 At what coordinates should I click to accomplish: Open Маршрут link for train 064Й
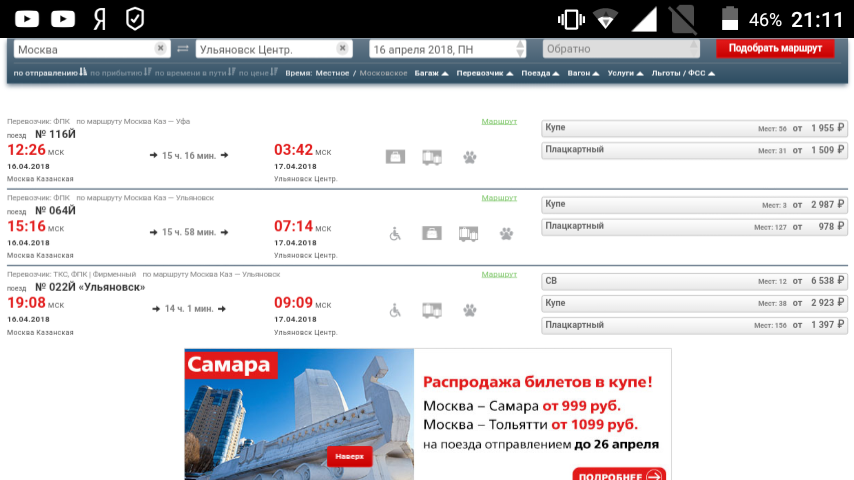point(499,198)
